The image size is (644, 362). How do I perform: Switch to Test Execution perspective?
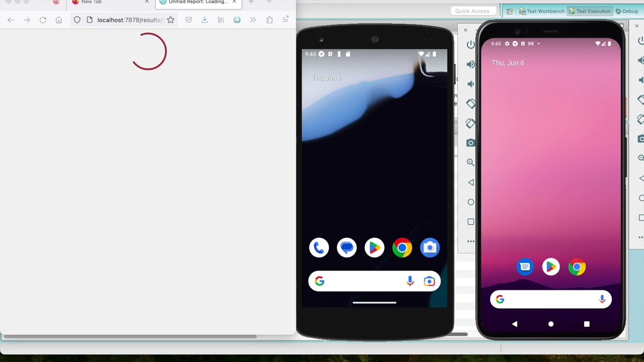tap(590, 11)
